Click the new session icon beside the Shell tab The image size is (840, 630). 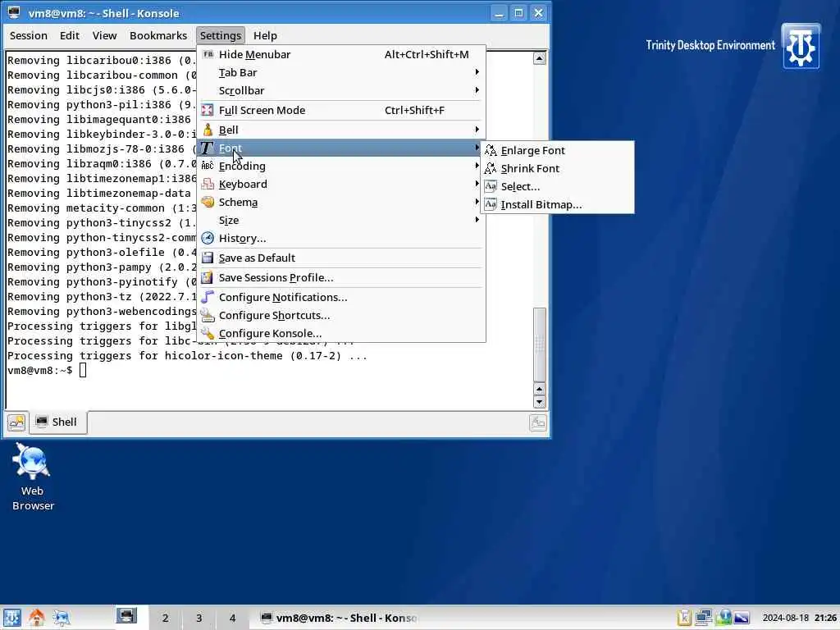pyautogui.click(x=16, y=422)
